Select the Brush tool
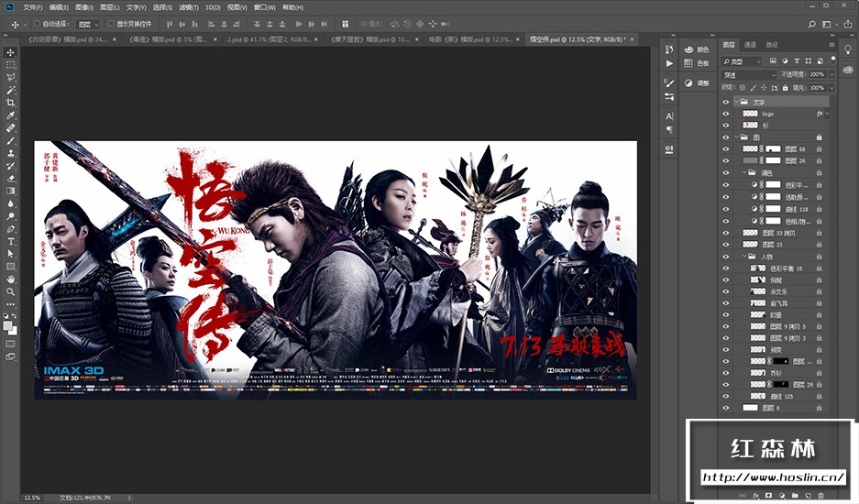 (x=10, y=141)
